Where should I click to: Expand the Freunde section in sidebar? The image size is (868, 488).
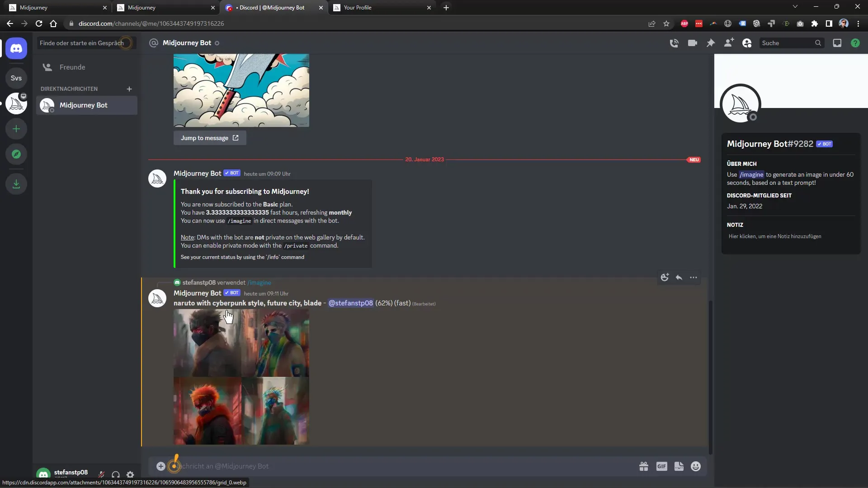click(71, 67)
